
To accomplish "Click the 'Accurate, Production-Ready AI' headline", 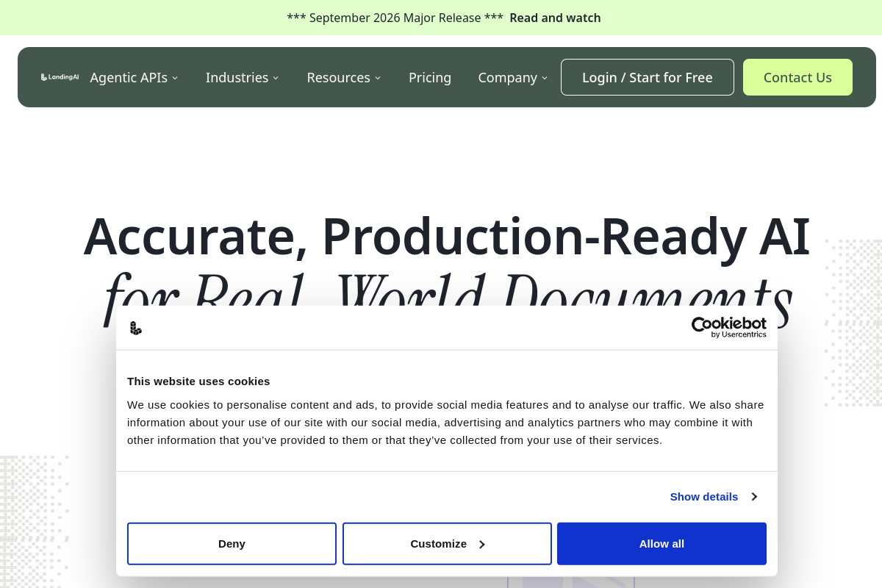I will (447, 237).
